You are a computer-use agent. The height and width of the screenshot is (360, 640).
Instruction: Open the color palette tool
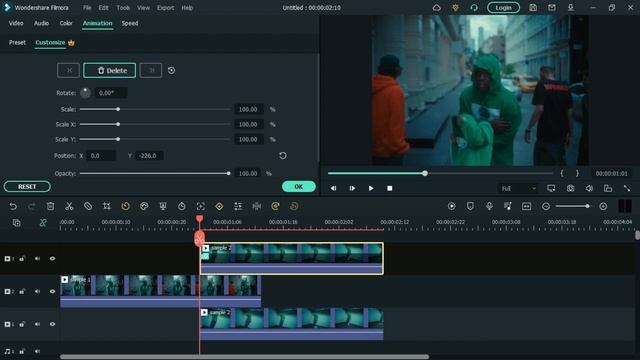click(x=144, y=207)
